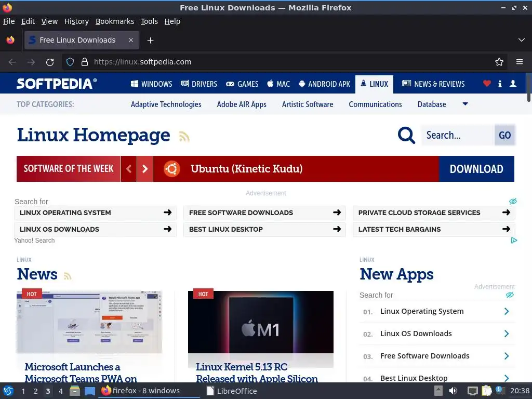Click the red heart icon in Softpedia header
The height and width of the screenshot is (399, 532).
coord(487,84)
